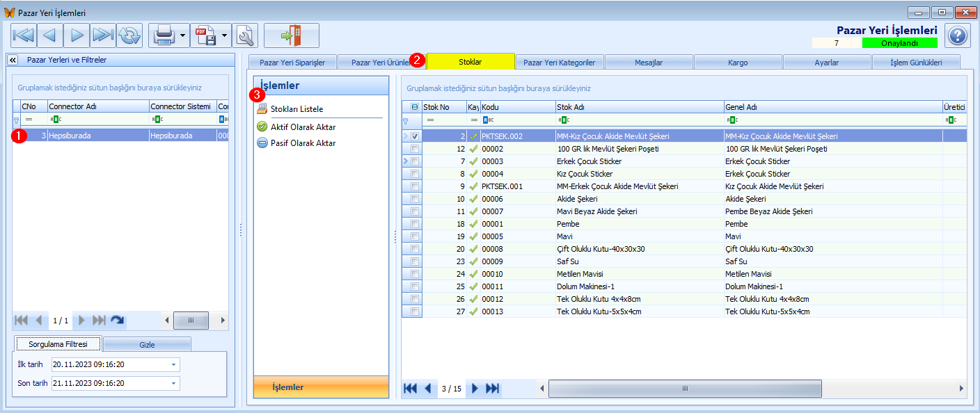Collapse left panel with double-arrow icon

coord(13,60)
